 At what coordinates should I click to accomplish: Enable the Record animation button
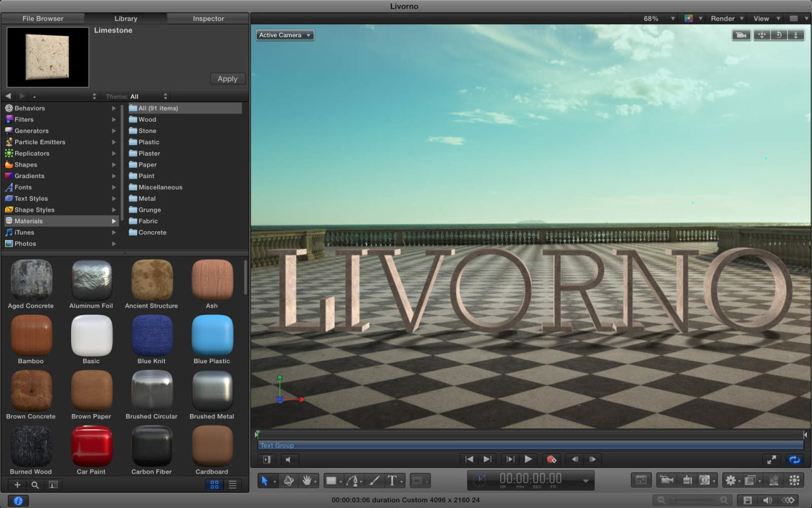[x=551, y=459]
